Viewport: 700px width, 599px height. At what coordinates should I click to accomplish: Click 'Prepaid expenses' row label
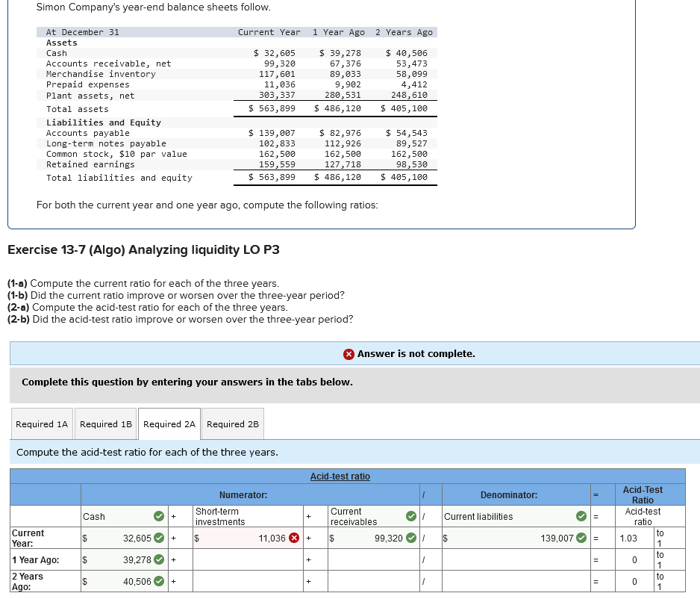(x=87, y=84)
